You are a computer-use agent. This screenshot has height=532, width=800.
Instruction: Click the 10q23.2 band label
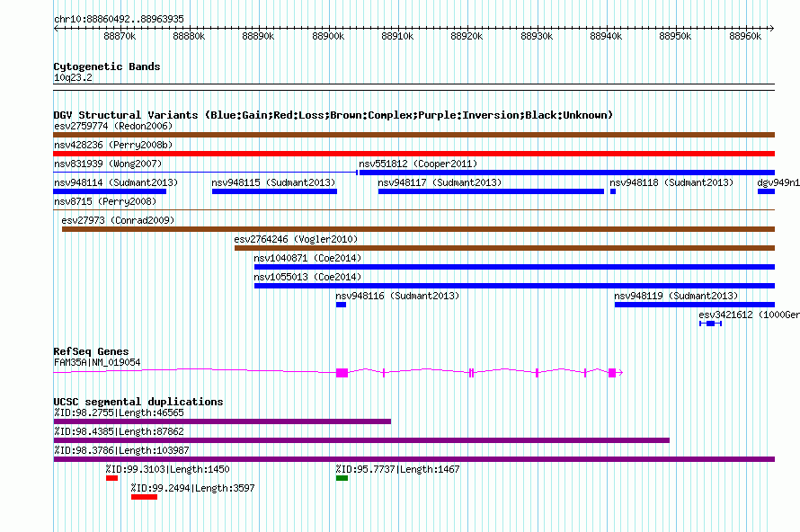pos(73,77)
